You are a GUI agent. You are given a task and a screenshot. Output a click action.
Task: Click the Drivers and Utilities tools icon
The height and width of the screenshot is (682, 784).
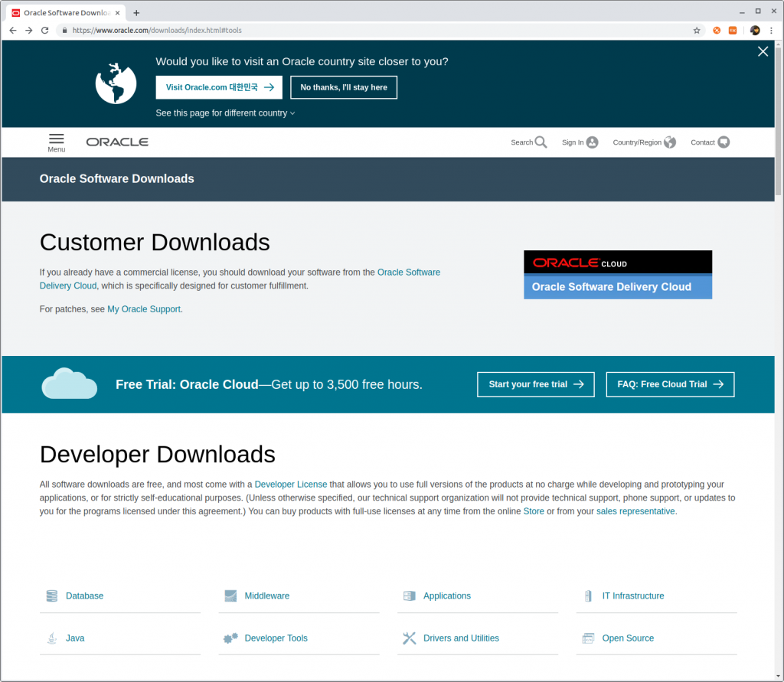409,638
